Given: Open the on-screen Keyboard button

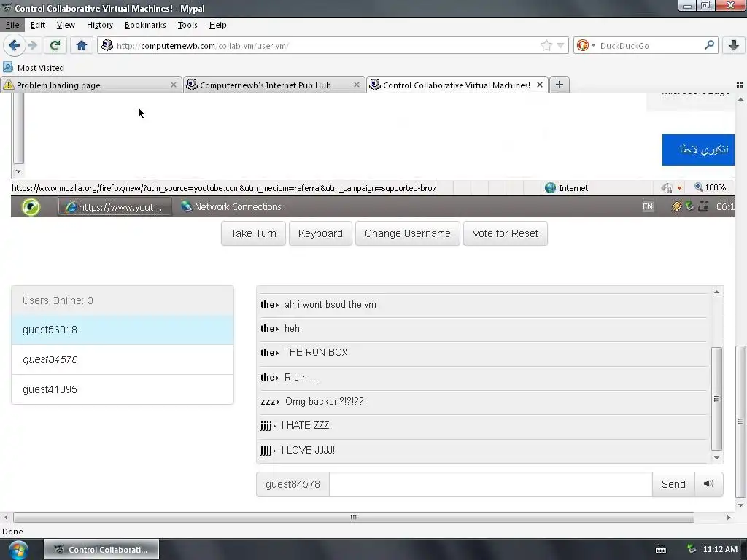Looking at the screenshot, I should pos(320,233).
